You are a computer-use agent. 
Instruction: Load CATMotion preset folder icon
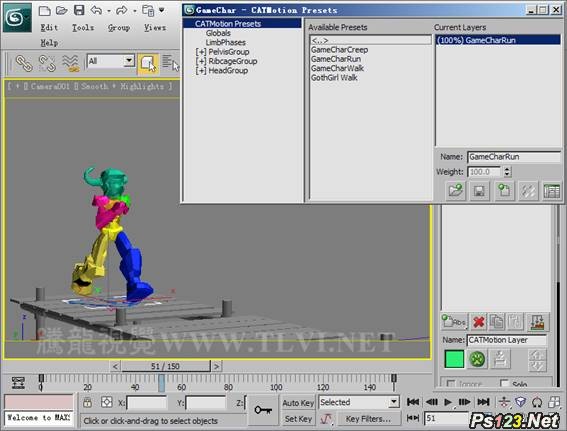pos(456,190)
